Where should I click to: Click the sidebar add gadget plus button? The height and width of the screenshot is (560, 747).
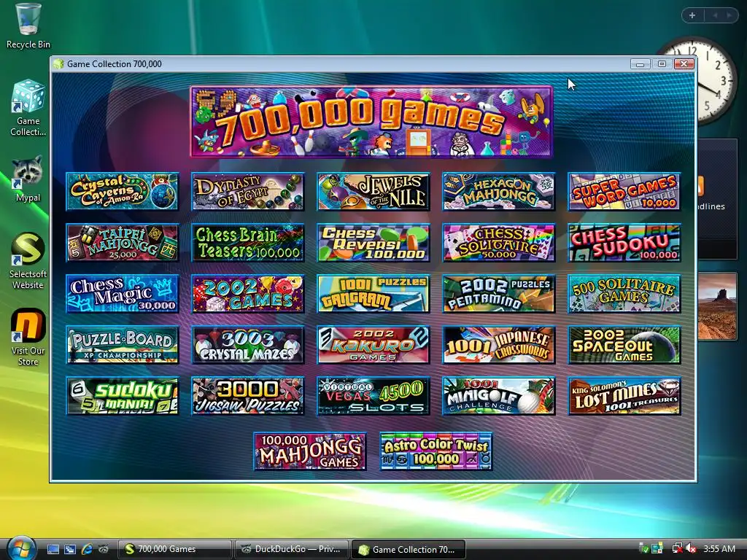(x=692, y=15)
